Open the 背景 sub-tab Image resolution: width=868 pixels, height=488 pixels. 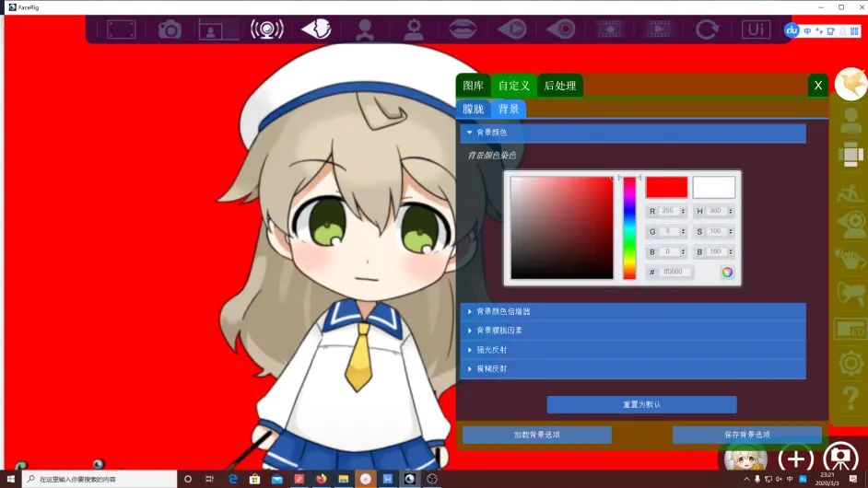pyautogui.click(x=509, y=109)
